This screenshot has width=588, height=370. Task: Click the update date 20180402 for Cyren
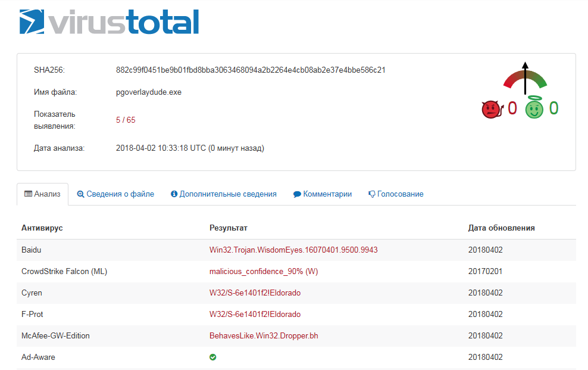[485, 293]
